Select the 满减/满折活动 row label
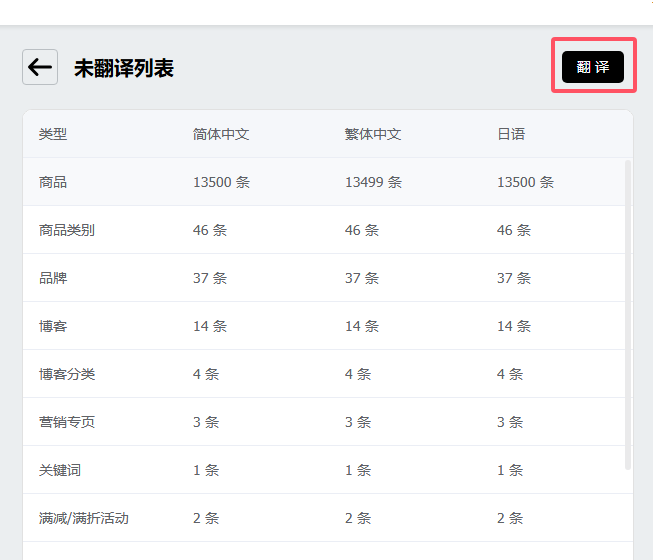653x560 pixels. [84, 518]
